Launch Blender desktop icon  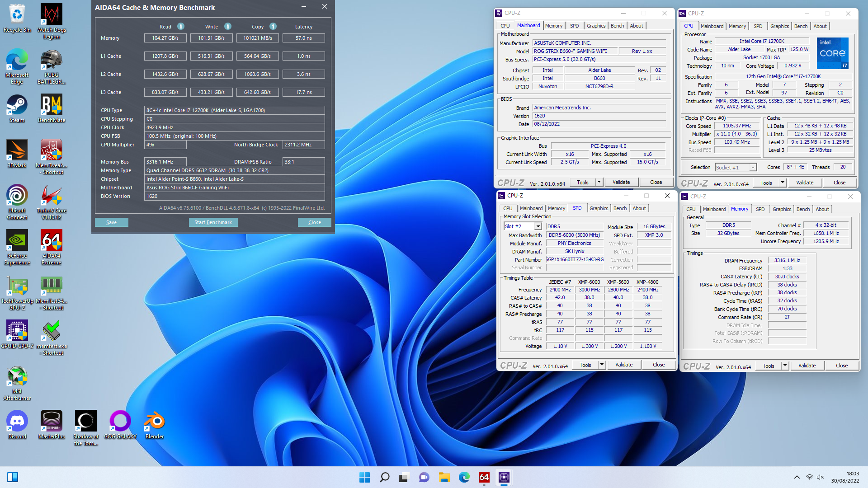pyautogui.click(x=155, y=425)
